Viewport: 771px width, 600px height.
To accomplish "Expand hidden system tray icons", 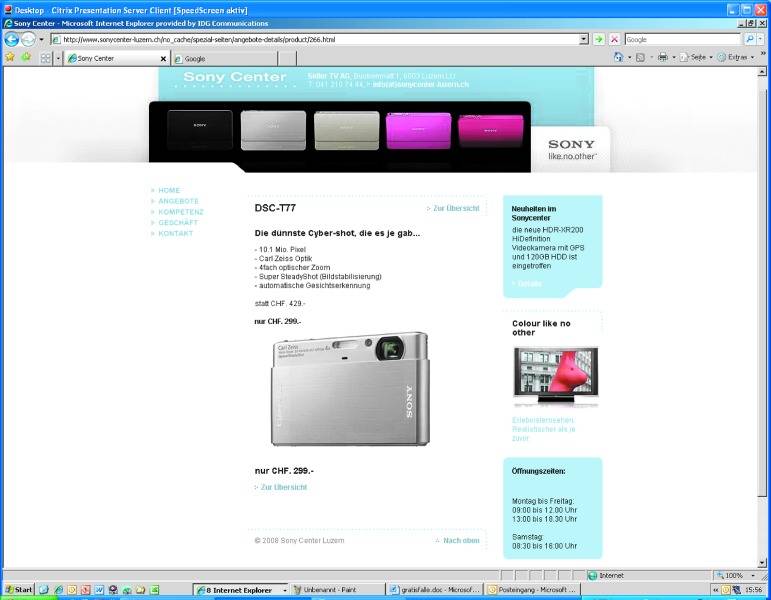I will (715, 590).
